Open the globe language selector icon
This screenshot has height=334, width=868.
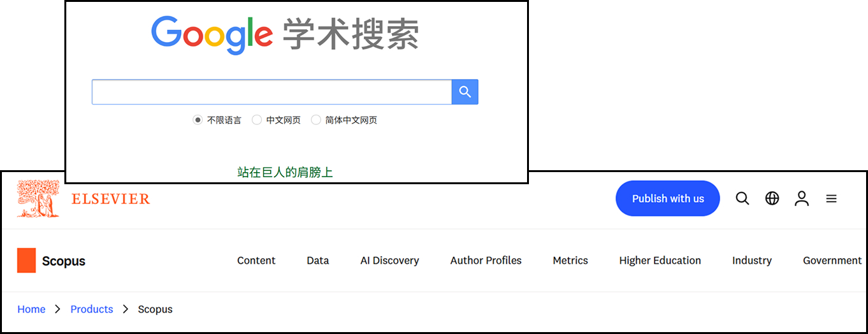772,199
